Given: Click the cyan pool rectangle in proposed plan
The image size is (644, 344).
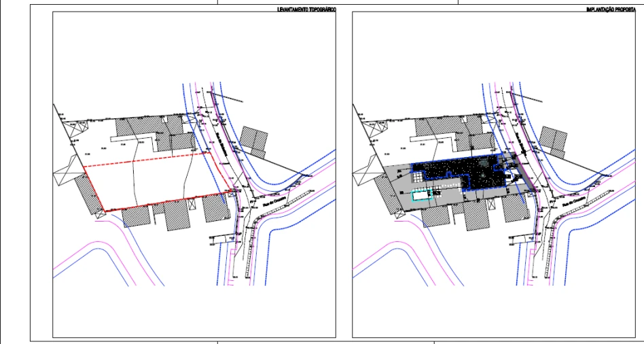Looking at the screenshot, I should pos(423,196).
